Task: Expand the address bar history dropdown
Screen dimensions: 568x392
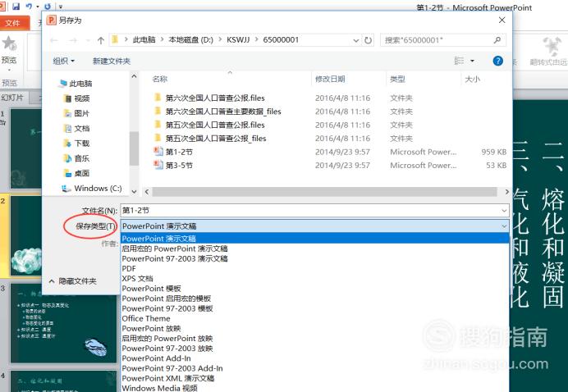Action: tap(355, 40)
